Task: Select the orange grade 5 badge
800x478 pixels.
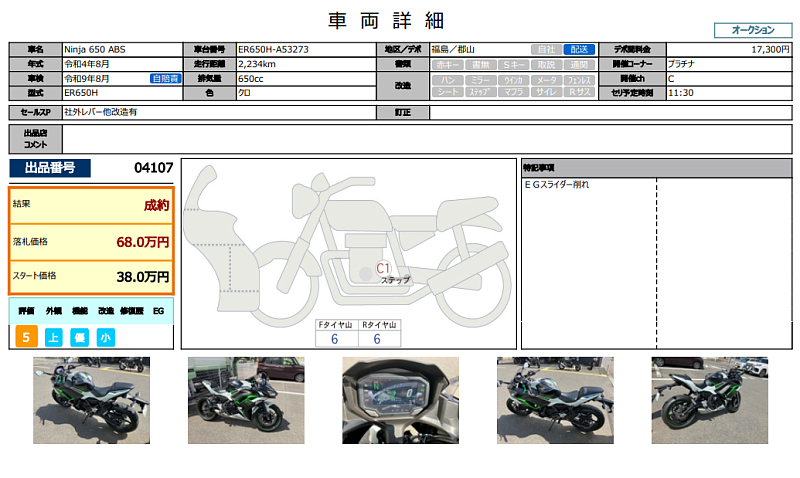Action: click(26, 337)
